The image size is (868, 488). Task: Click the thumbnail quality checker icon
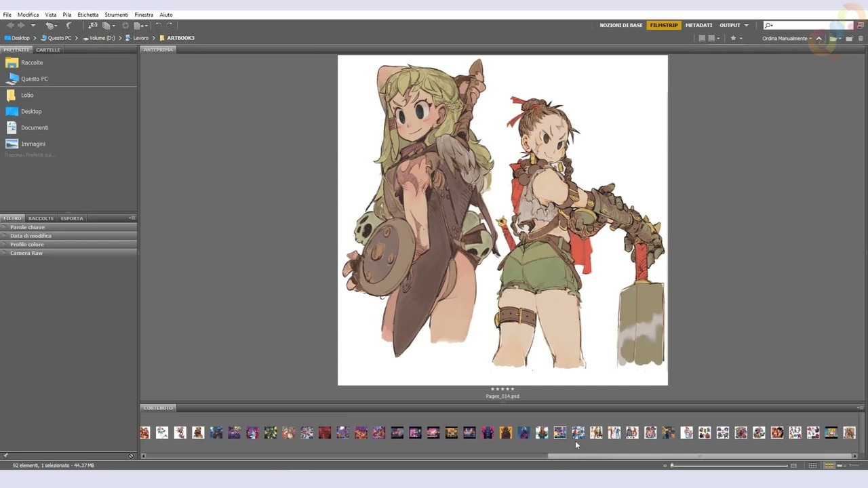click(x=702, y=38)
